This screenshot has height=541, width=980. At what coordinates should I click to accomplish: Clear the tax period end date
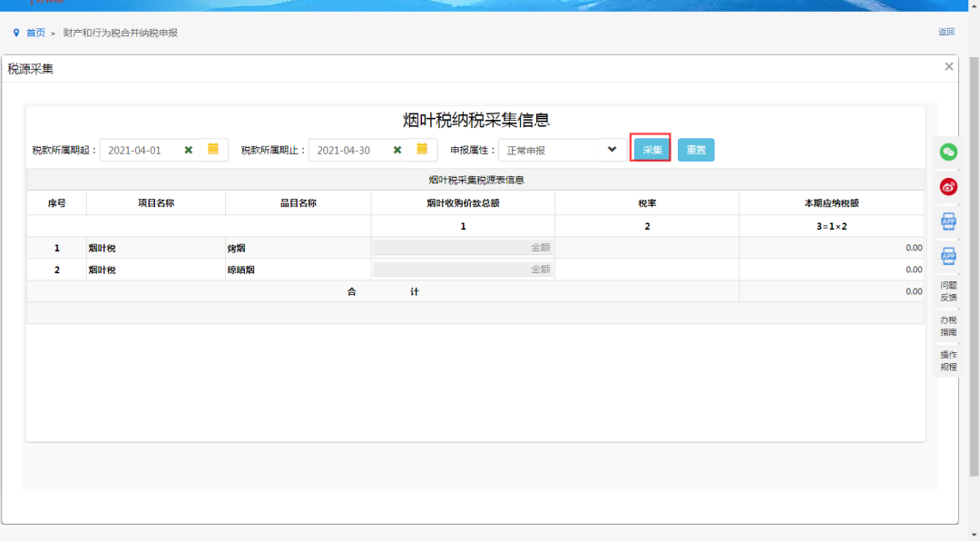pyautogui.click(x=397, y=150)
